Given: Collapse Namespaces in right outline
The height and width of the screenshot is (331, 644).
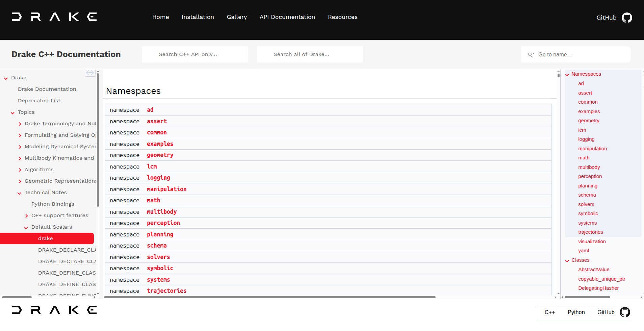Looking at the screenshot, I should 567,74.
